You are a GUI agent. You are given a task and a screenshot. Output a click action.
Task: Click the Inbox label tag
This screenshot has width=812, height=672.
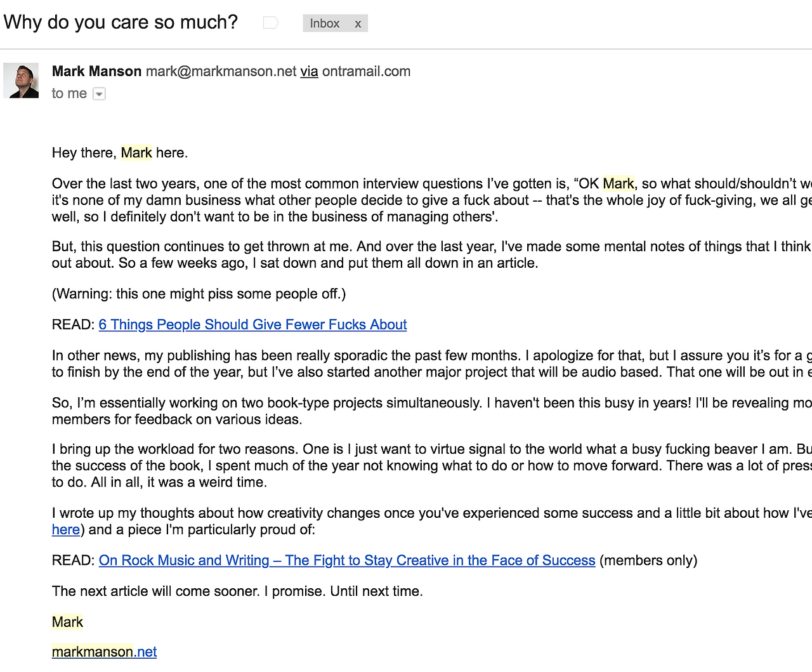(325, 23)
